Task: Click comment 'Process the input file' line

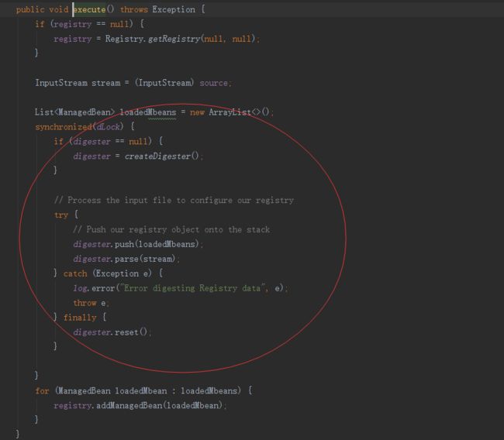Action: click(174, 200)
